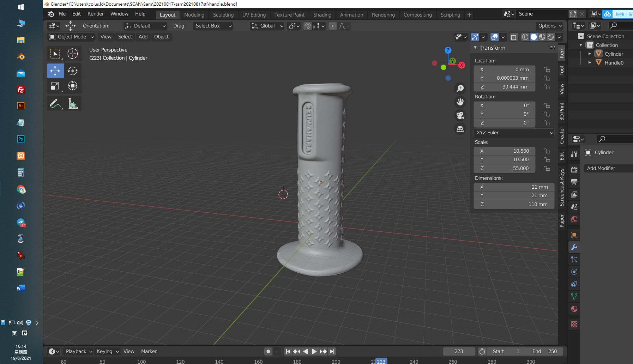
Task: Open XYZ Euler rotation mode dropdown
Action: click(514, 133)
